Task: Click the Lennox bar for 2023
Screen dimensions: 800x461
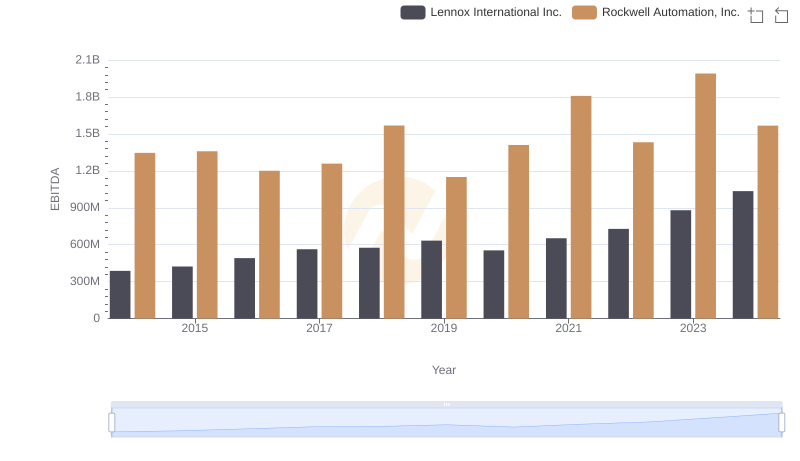Action: [681, 264]
